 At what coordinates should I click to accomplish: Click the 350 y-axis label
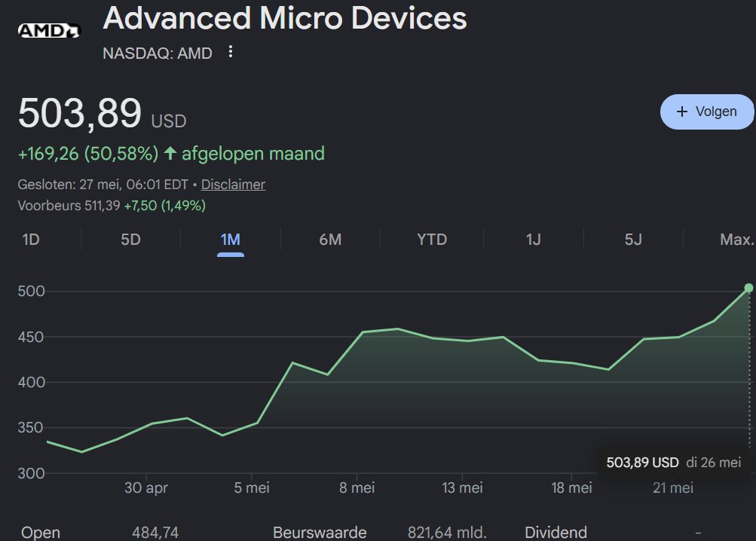pos(32,427)
